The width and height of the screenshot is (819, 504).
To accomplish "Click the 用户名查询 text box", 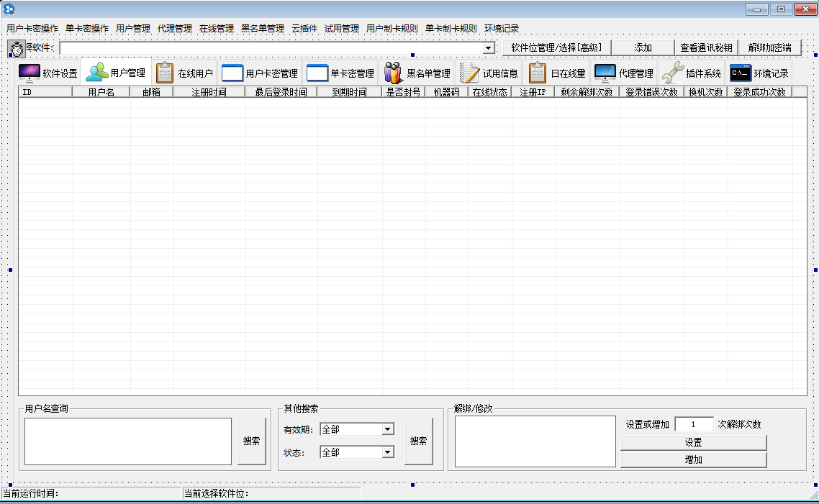I will coord(128,441).
